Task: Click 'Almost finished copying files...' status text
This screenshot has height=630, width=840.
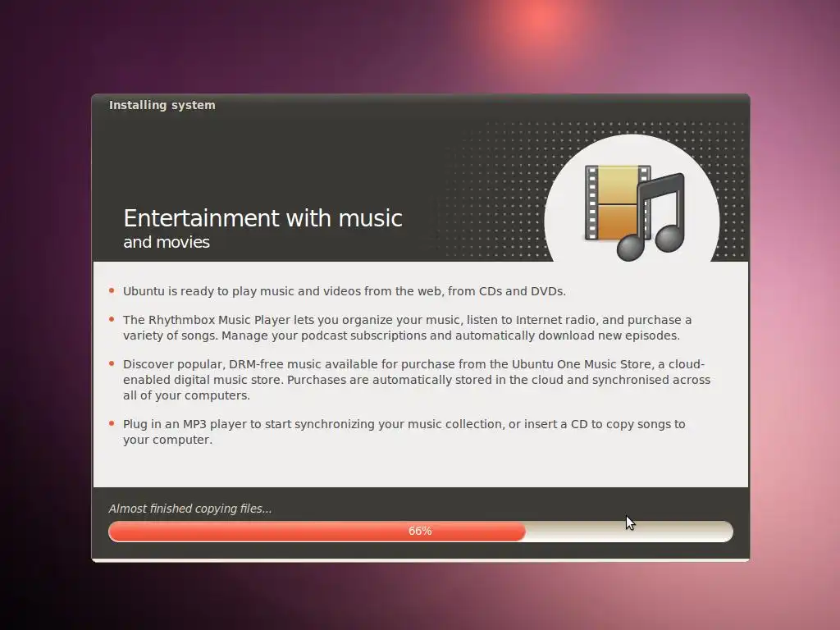Action: point(190,509)
